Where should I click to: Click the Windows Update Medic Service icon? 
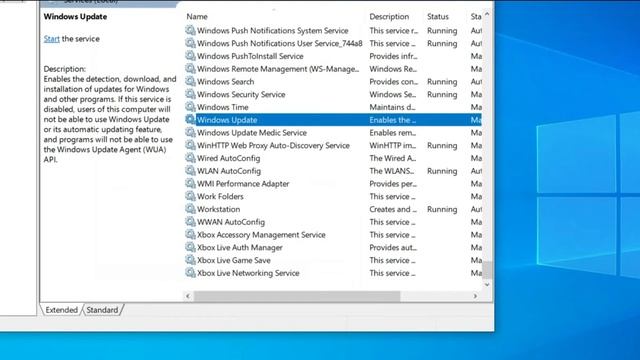[x=190, y=132]
